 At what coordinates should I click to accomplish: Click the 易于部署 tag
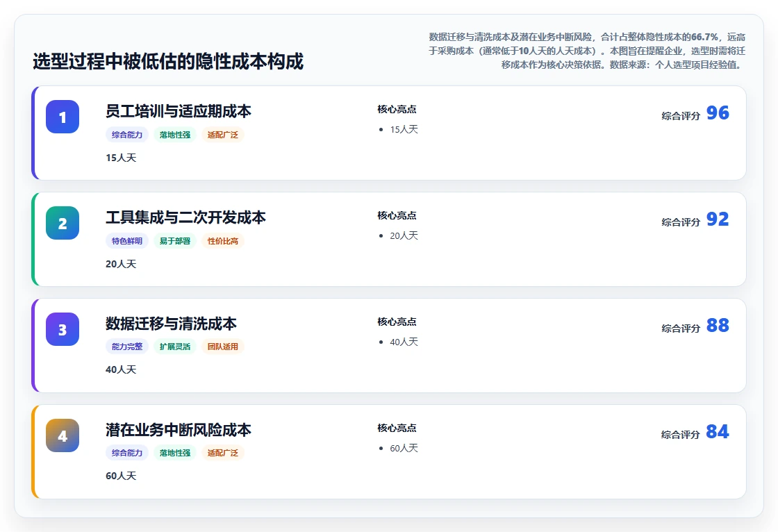174,241
